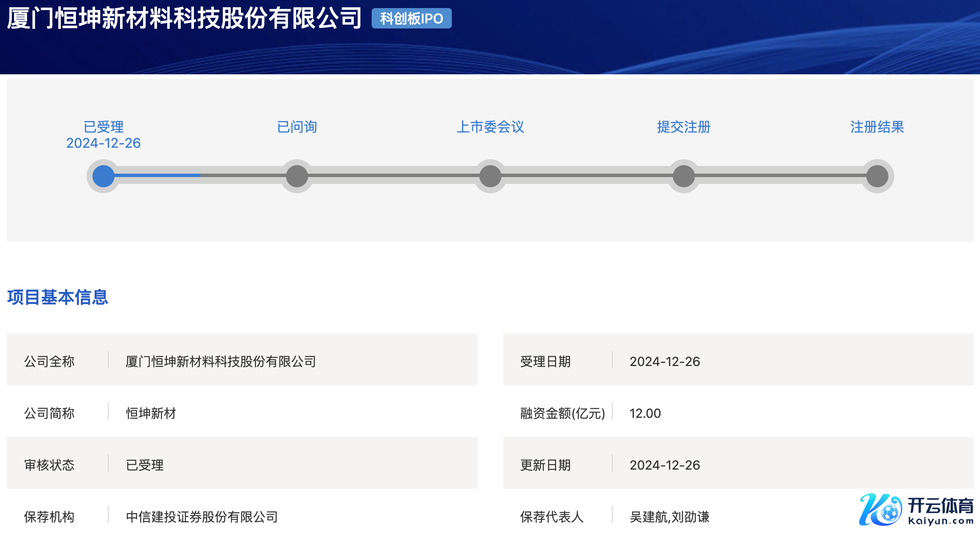
Task: Click the 上市委会议 stage label
Action: click(x=490, y=127)
